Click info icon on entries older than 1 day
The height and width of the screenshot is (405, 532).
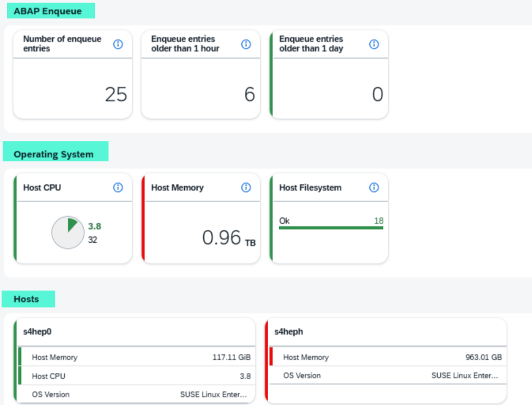coord(374,44)
